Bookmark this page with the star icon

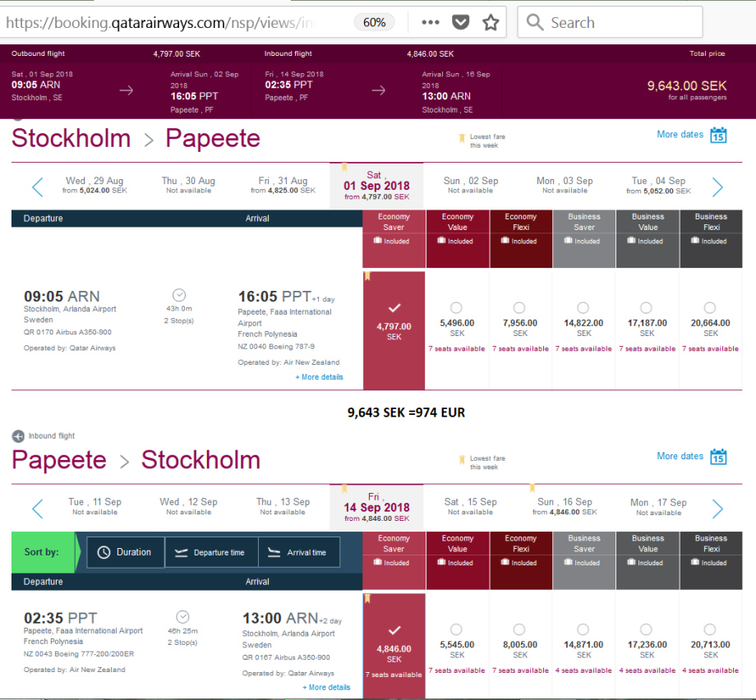click(491, 22)
